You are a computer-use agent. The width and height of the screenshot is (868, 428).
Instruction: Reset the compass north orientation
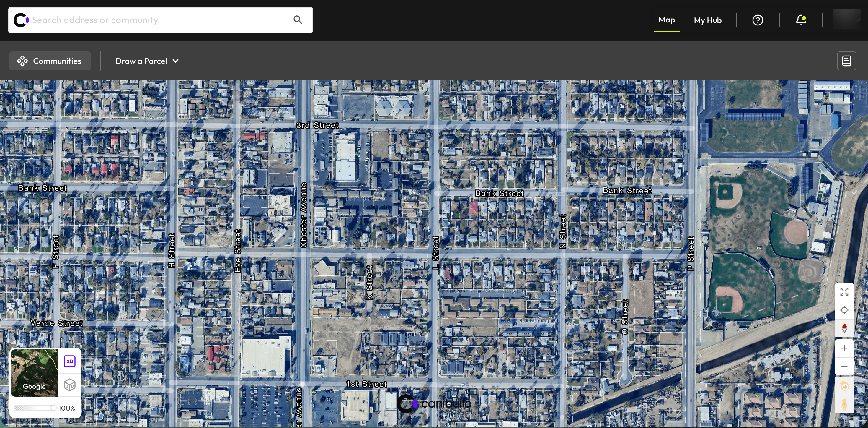pyautogui.click(x=844, y=328)
